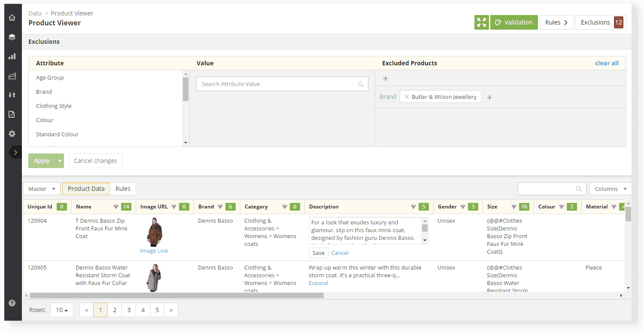Filter the Material column
Image resolution: width=644 pixels, height=334 pixels.
click(614, 207)
